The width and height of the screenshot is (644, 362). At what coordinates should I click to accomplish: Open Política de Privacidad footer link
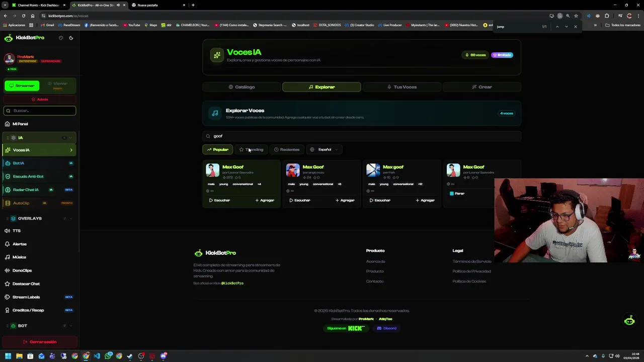click(x=471, y=271)
